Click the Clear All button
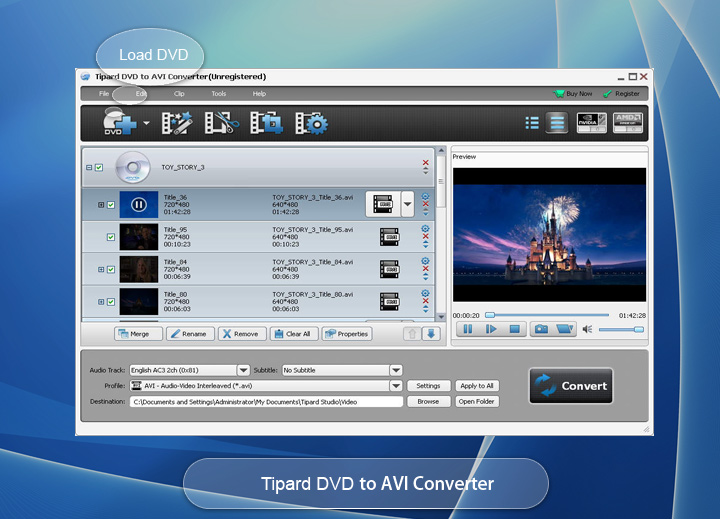The image size is (720, 519). (x=294, y=334)
